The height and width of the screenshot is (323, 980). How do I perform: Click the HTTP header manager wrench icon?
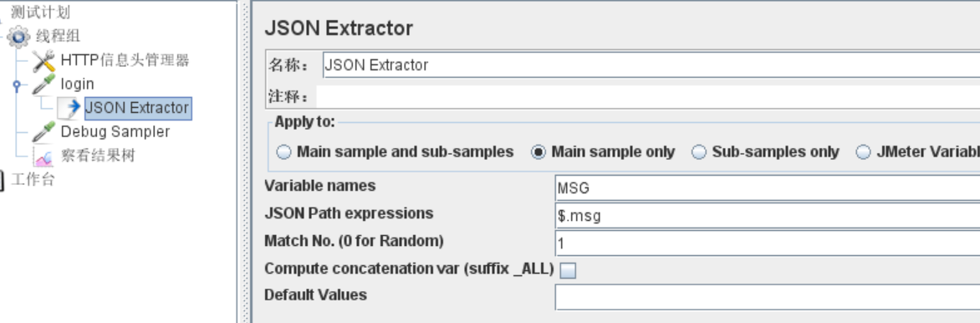tap(43, 61)
